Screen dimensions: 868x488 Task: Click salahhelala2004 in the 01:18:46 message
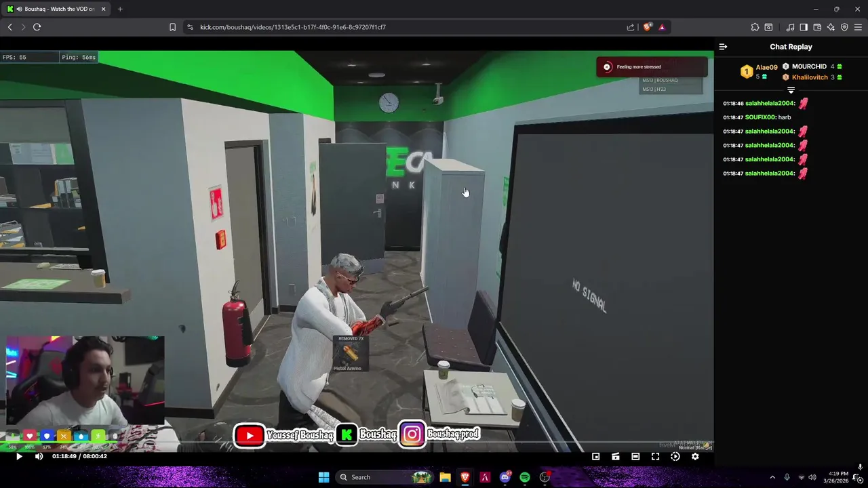[769, 104]
